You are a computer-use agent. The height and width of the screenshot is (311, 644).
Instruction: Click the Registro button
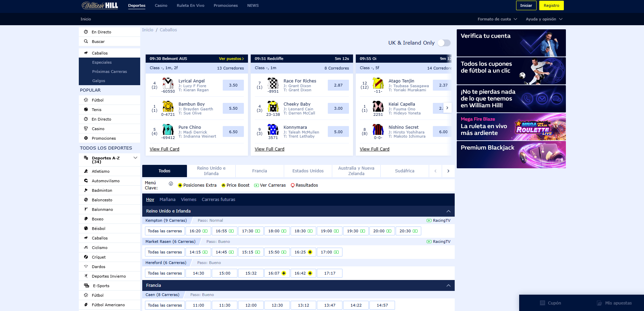tap(552, 5)
